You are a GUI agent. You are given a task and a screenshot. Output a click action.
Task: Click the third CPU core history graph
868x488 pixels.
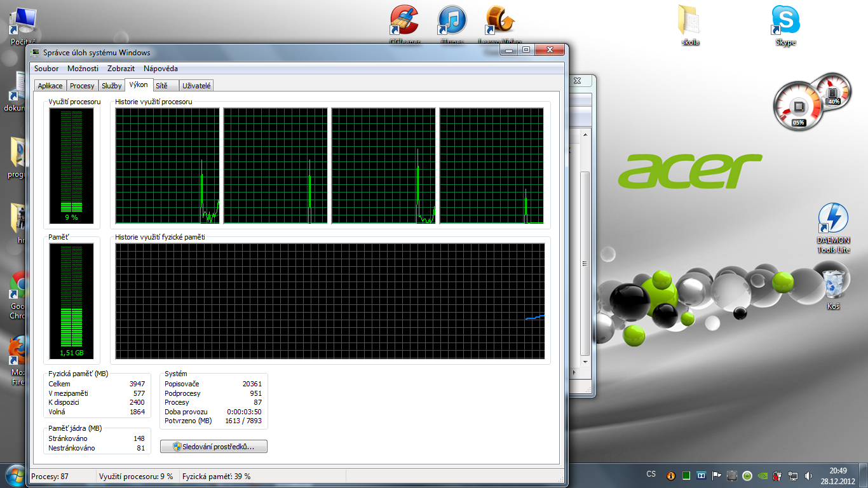(383, 166)
